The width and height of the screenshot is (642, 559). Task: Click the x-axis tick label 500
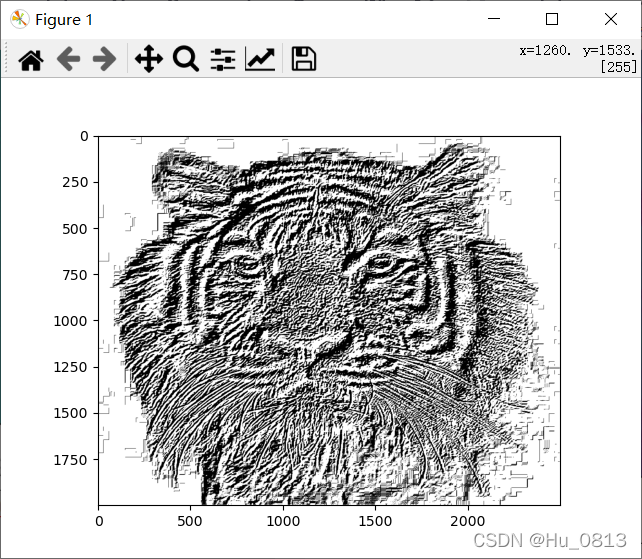[x=190, y=521]
